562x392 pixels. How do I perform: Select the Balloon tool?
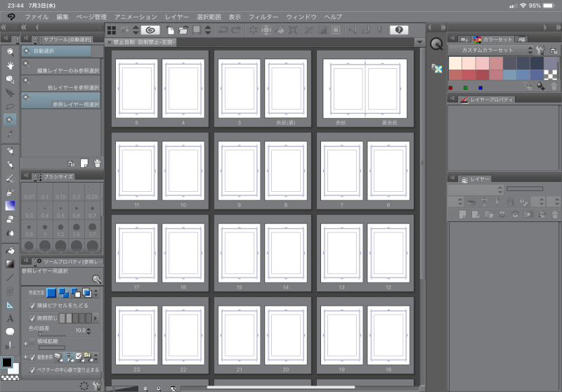point(10,332)
